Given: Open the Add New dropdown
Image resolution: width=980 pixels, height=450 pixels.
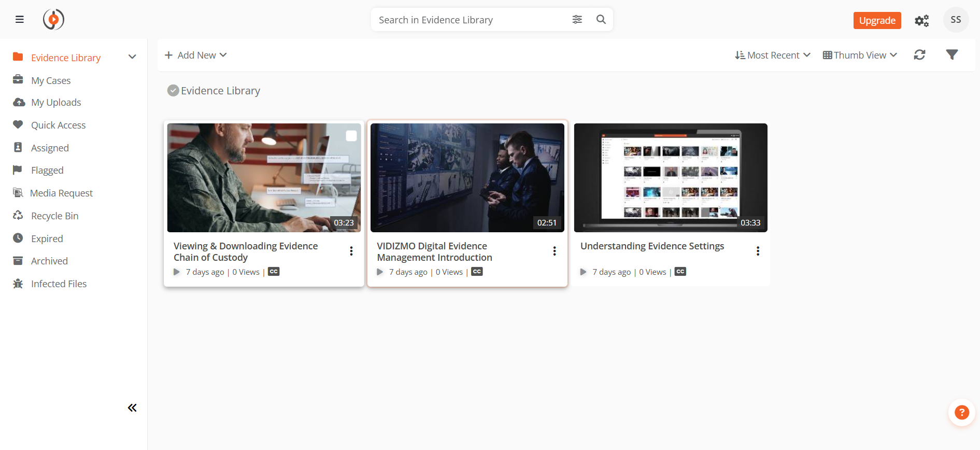Looking at the screenshot, I should [196, 55].
